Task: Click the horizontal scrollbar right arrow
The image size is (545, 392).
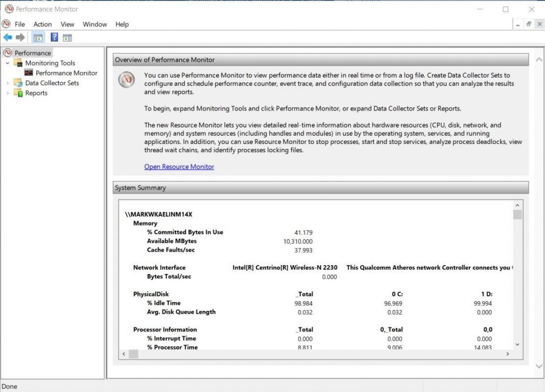Action: (508, 354)
